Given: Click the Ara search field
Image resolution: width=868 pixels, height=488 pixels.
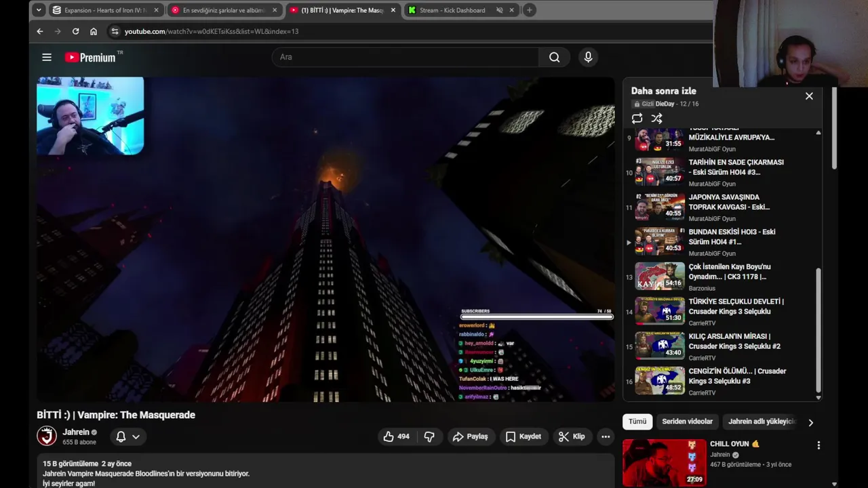Looking at the screenshot, I should pos(406,57).
